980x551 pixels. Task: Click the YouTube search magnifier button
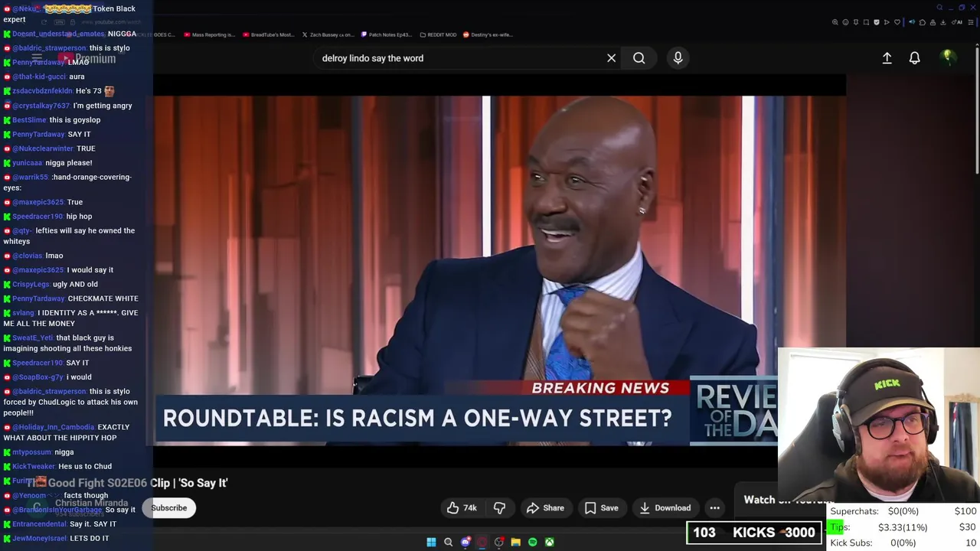tap(639, 58)
